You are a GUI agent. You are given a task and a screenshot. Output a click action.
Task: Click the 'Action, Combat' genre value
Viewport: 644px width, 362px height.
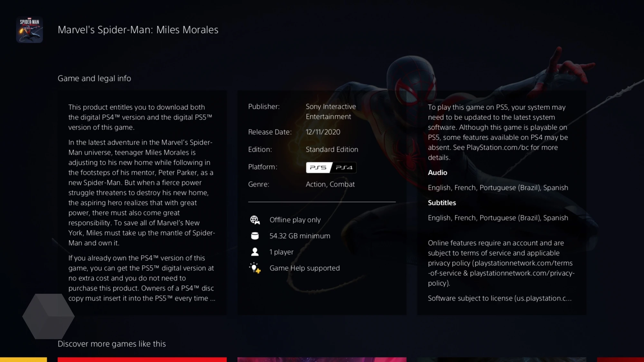click(x=330, y=184)
